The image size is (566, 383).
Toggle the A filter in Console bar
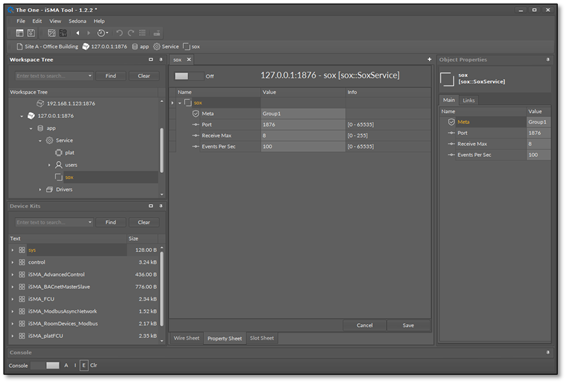66,365
